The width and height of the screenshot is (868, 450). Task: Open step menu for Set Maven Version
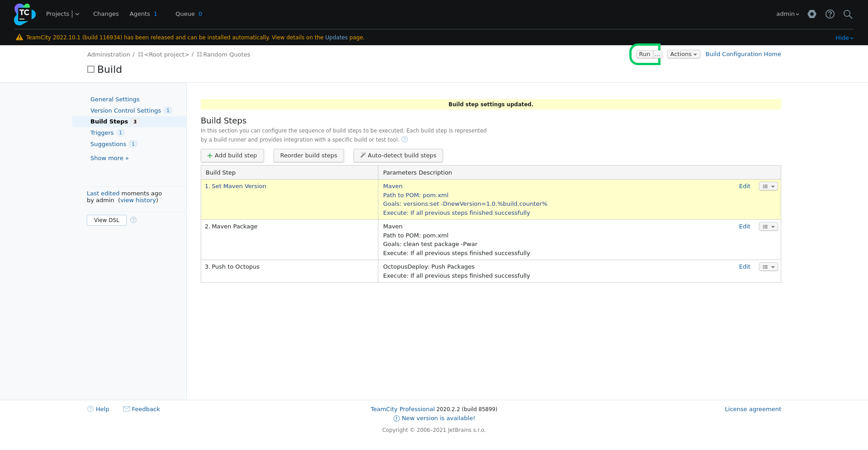pos(769,186)
